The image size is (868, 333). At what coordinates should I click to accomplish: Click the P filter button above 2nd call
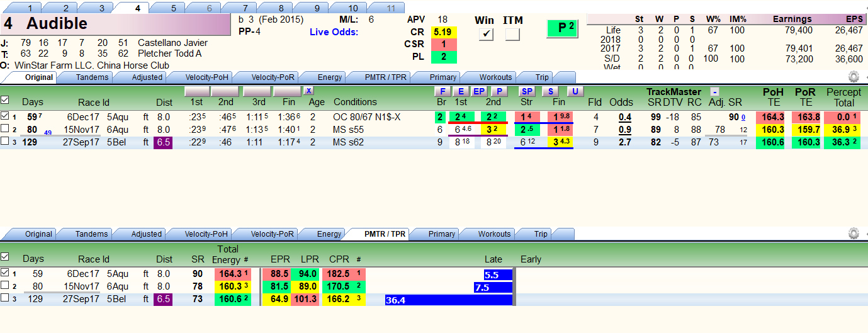coord(498,91)
